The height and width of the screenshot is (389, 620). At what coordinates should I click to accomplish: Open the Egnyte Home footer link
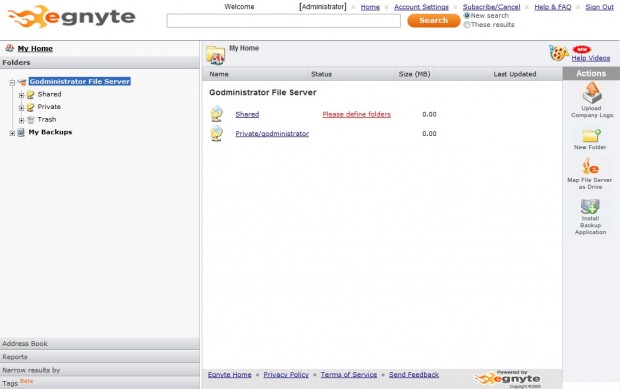pyautogui.click(x=230, y=374)
